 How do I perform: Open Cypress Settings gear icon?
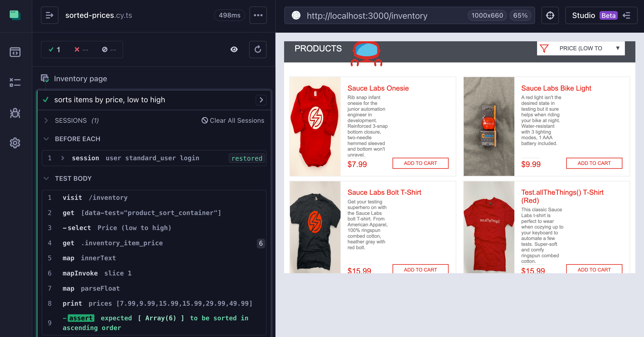[15, 143]
